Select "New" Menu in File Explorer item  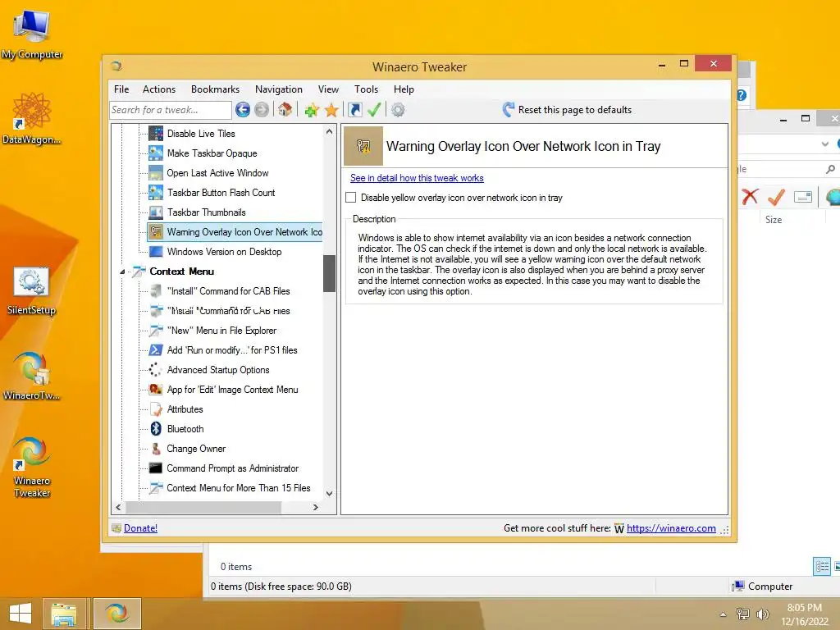(221, 331)
